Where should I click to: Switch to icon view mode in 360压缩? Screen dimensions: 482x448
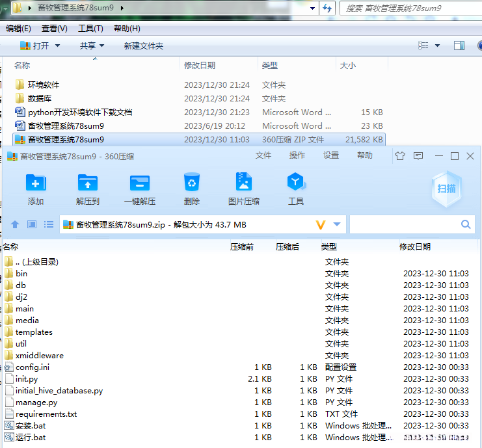pos(32,224)
